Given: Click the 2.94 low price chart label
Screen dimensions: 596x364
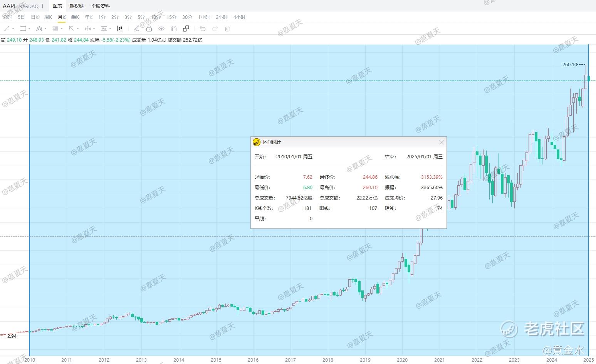Looking at the screenshot, I should [x=12, y=336].
